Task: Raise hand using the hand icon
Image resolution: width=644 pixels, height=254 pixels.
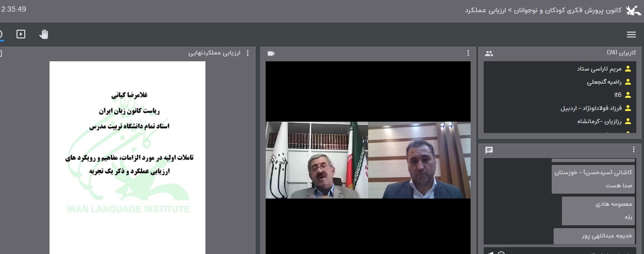Action: click(44, 34)
